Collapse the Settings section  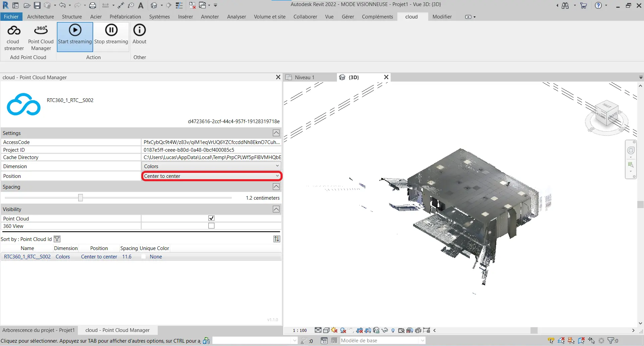pyautogui.click(x=276, y=133)
